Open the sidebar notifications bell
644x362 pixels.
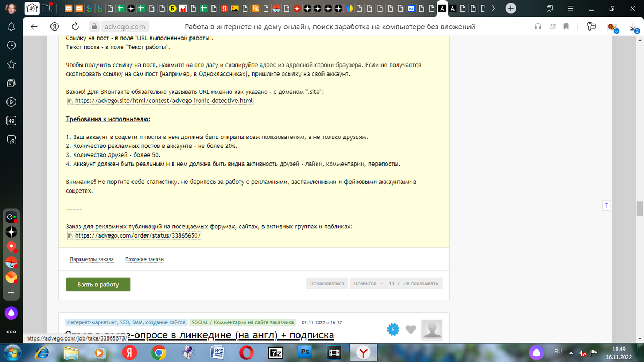[11, 27]
